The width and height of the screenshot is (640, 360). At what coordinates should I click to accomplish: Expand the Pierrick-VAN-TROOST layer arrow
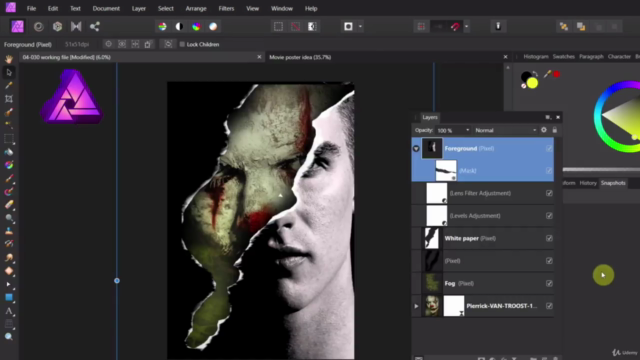(416, 306)
